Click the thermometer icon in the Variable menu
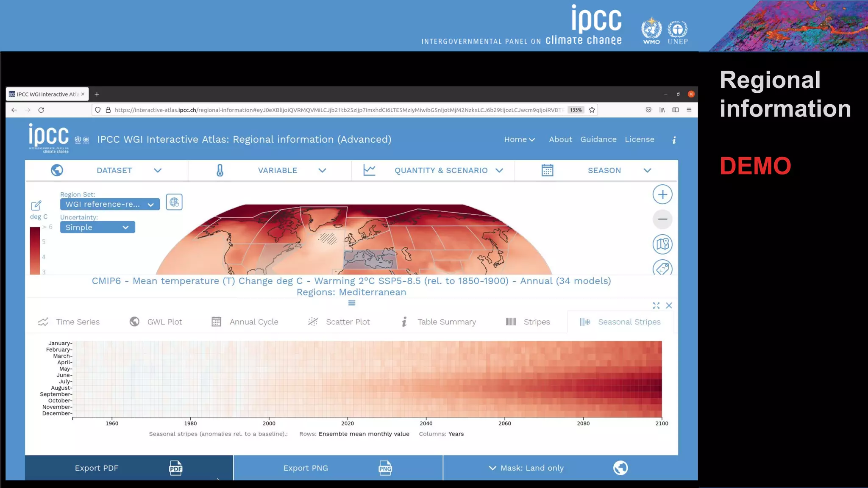Screen dimensions: 868x488 [x=220, y=170]
